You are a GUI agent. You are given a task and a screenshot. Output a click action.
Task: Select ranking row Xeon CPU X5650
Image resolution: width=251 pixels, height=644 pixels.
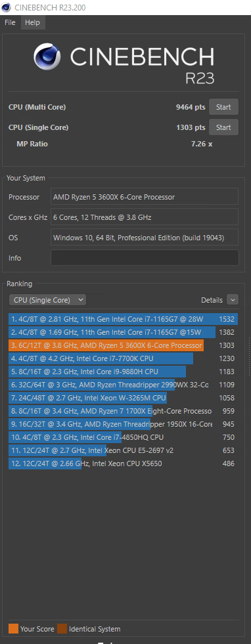[x=124, y=463]
